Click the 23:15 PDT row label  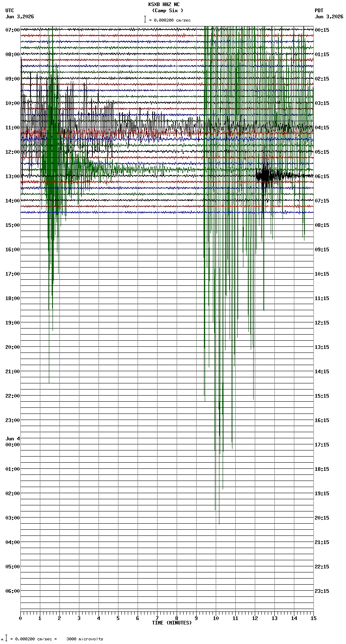coord(322,591)
